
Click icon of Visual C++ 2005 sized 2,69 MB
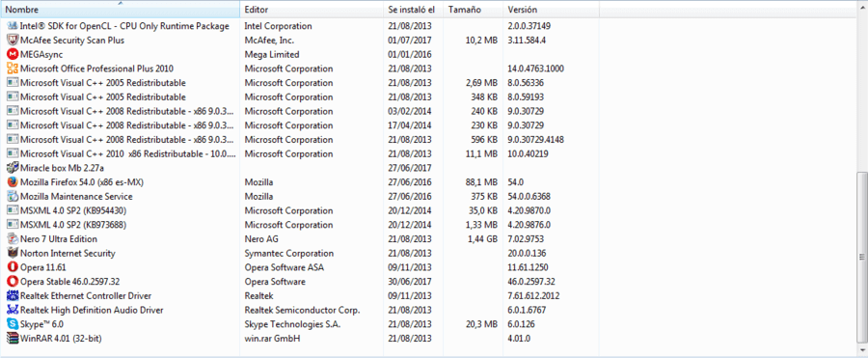click(x=13, y=83)
